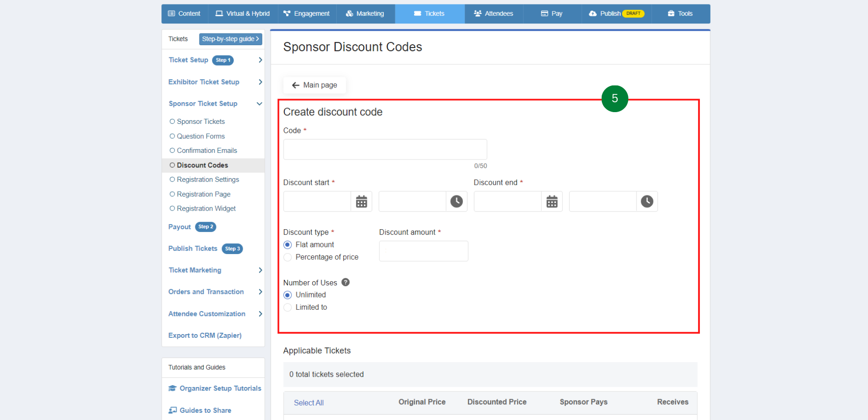868x420 pixels.
Task: Click the Discount end date field
Action: [x=508, y=202]
